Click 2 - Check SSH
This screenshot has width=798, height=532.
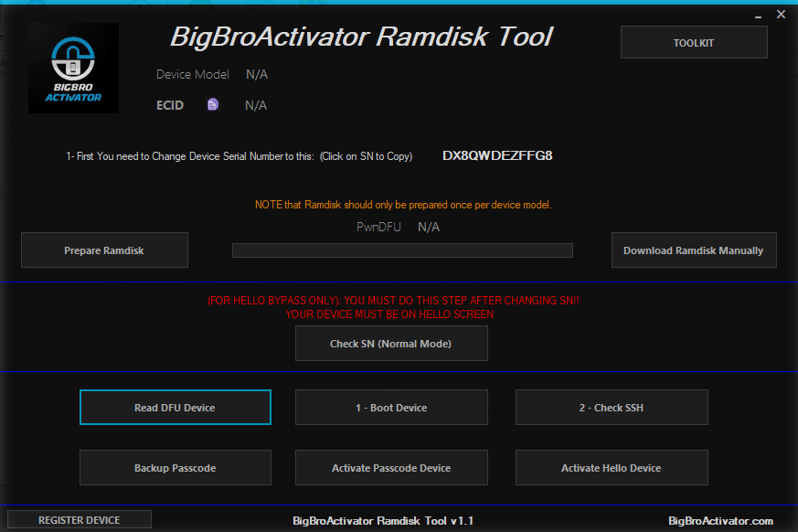(x=612, y=407)
